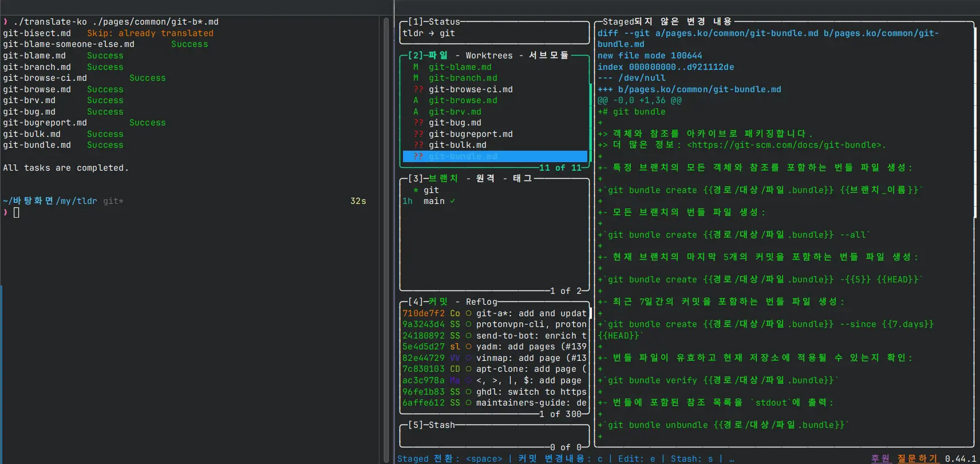Click version 0.44.1 in the status bar
This screenshot has width=980, height=464.
tap(961, 458)
